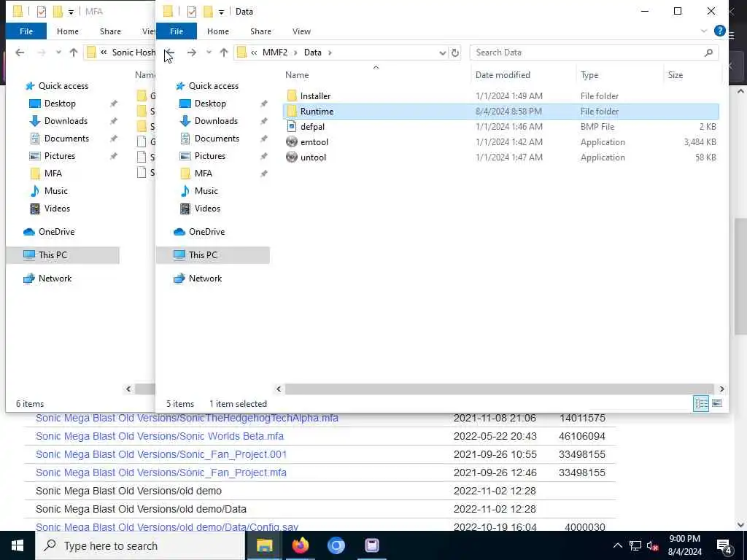The height and width of the screenshot is (560, 747).
Task: Open the Windows Start menu
Action: click(18, 545)
